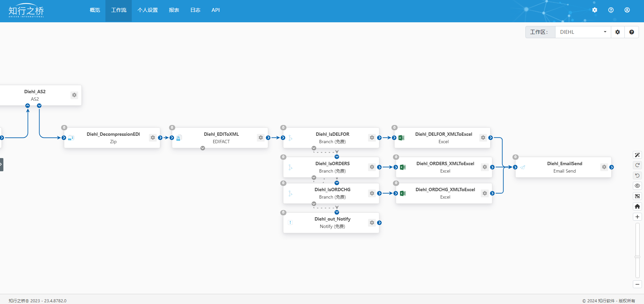This screenshot has width=644, height=304.
Task: Open the user account icon
Action: point(627,10)
